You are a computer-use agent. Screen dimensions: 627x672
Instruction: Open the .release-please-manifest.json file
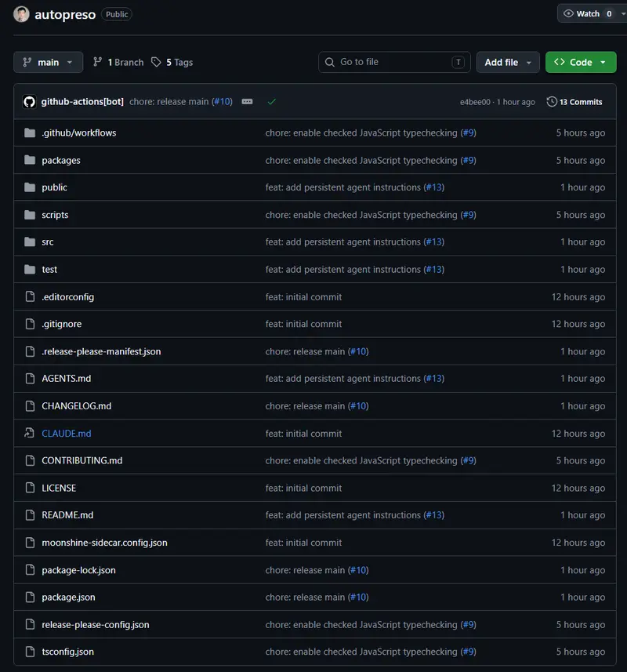102,351
